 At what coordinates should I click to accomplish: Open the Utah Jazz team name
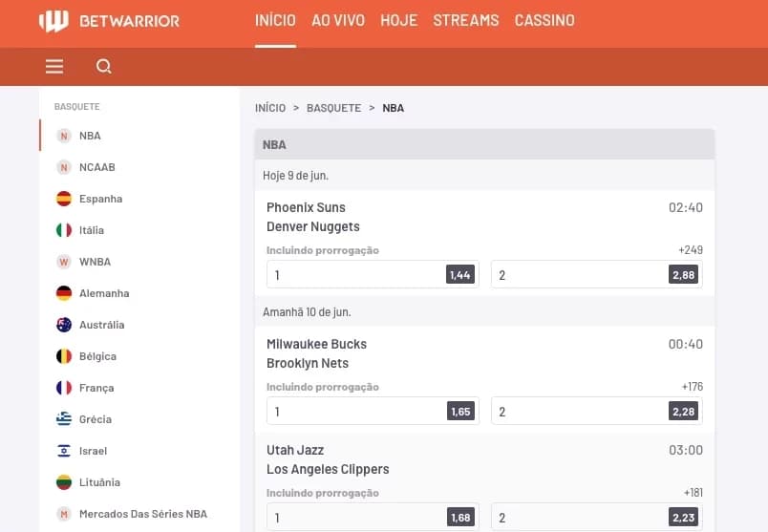click(x=295, y=450)
